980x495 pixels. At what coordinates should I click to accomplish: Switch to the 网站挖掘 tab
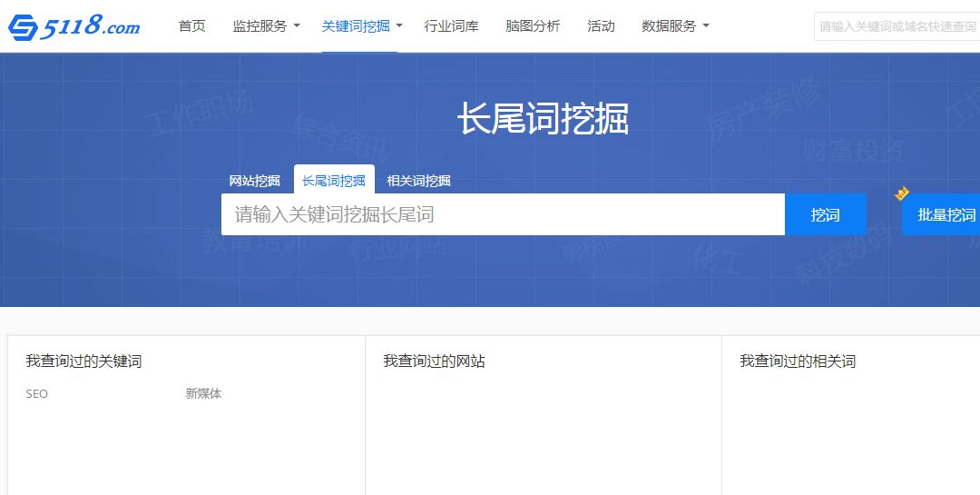point(254,181)
